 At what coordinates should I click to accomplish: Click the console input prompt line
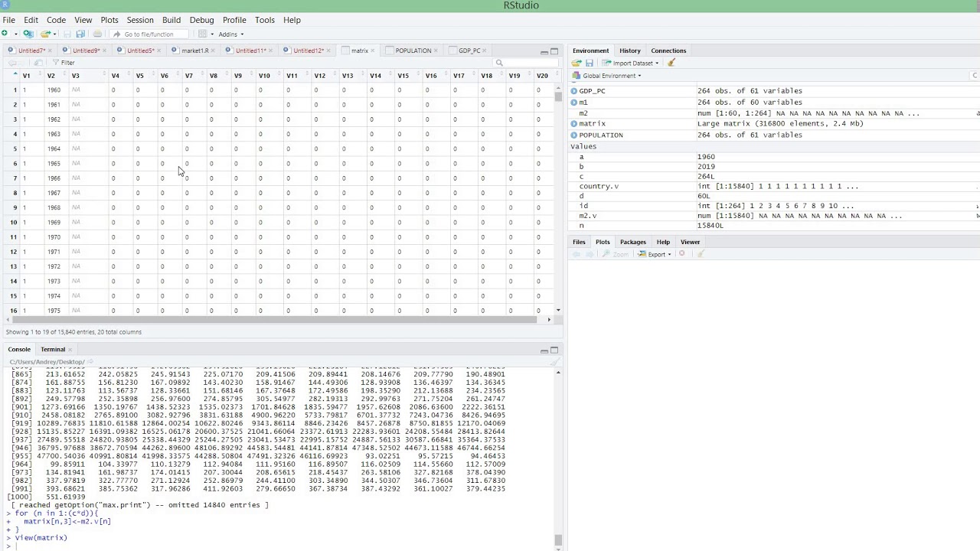279,545
